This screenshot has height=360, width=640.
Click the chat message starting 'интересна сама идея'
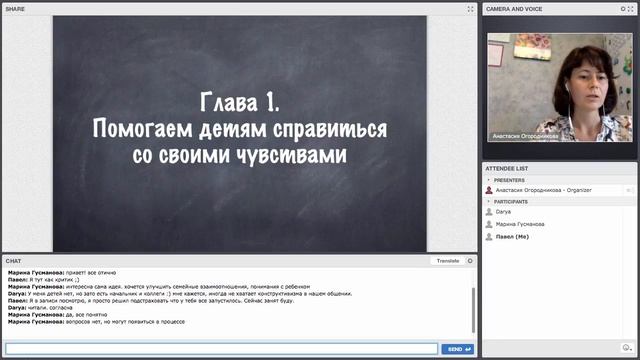click(188, 287)
